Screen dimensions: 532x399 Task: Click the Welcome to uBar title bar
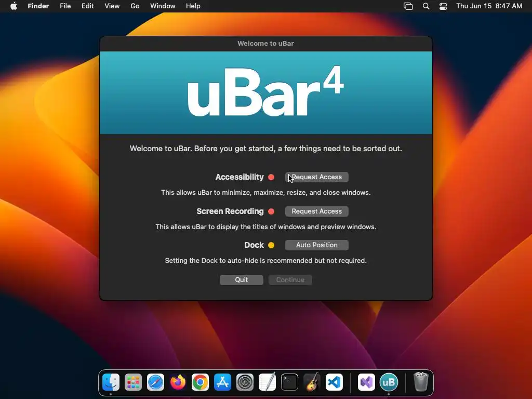point(265,44)
